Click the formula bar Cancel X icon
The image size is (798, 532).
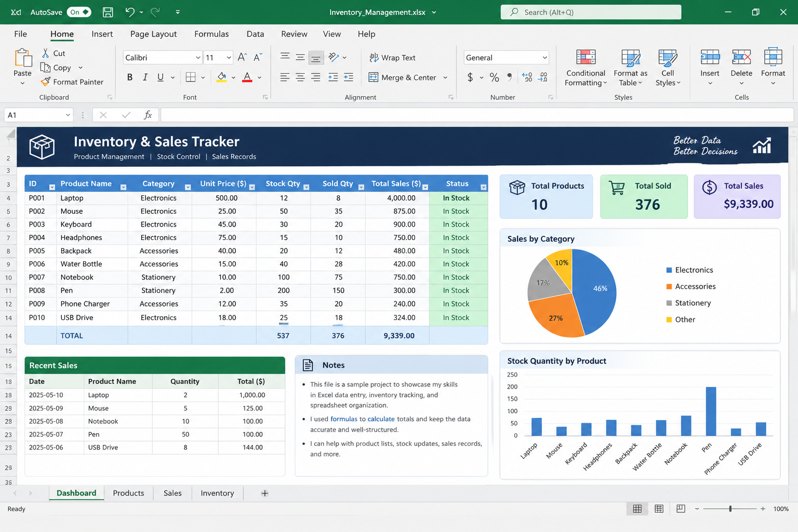click(x=103, y=115)
